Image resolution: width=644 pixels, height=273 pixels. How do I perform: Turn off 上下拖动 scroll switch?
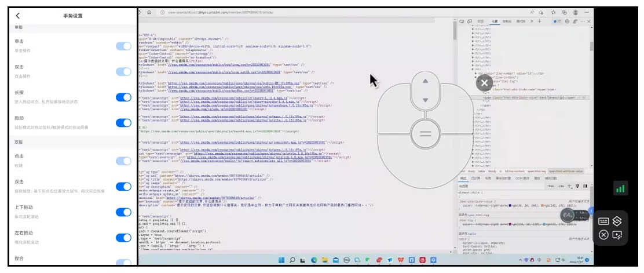[123, 212]
